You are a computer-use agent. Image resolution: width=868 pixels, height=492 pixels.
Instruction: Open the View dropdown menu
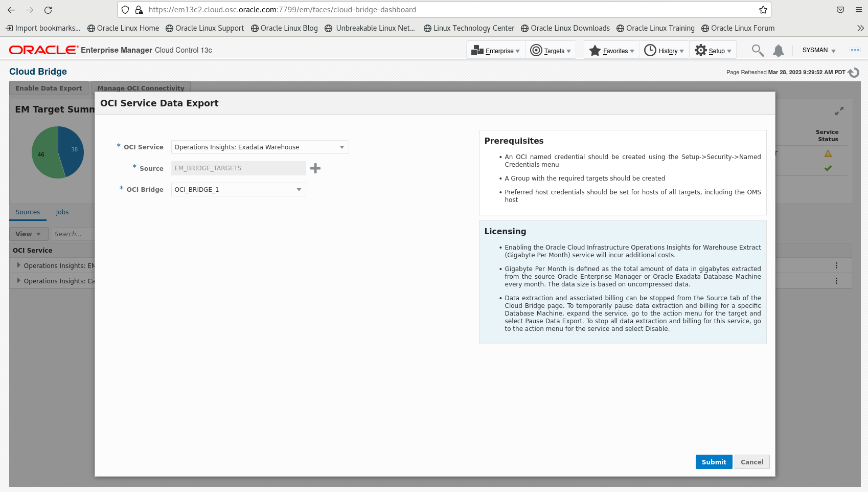(x=29, y=234)
